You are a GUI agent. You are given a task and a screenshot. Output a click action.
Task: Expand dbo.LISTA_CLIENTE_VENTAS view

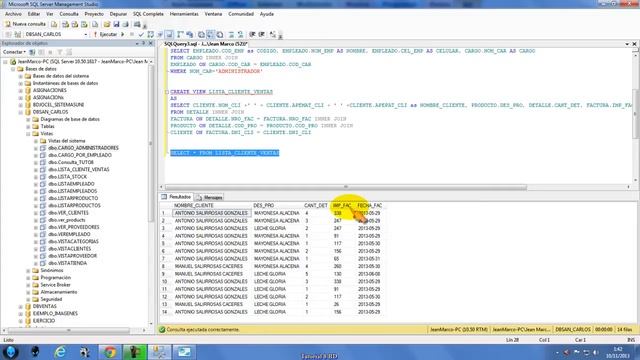36,170
